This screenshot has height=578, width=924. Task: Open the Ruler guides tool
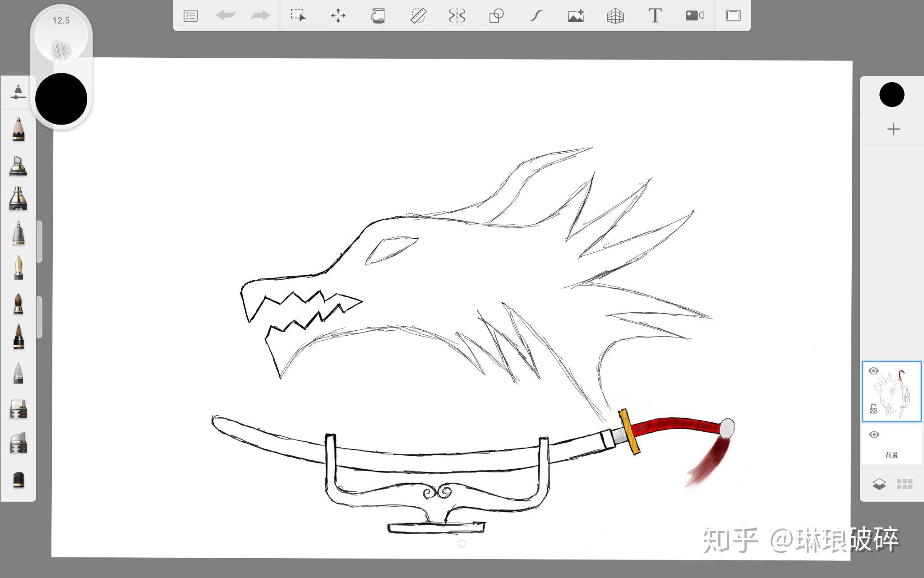pyautogui.click(x=418, y=16)
